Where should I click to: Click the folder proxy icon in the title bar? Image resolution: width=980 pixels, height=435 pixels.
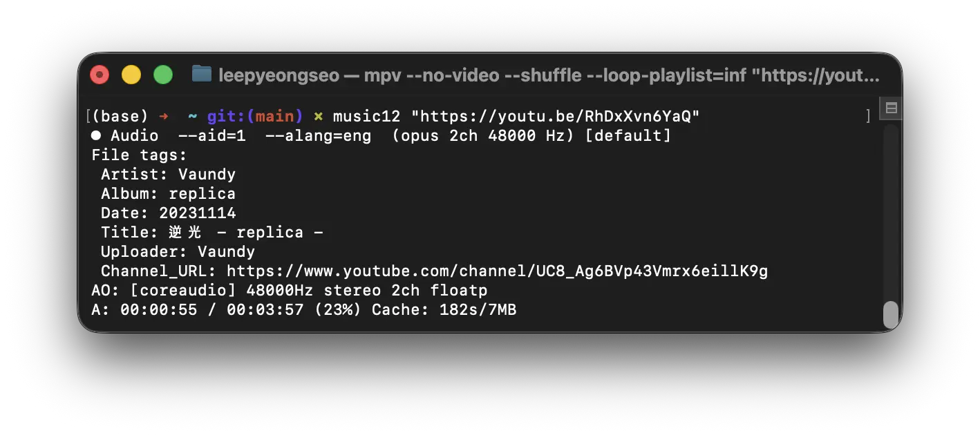(x=202, y=74)
